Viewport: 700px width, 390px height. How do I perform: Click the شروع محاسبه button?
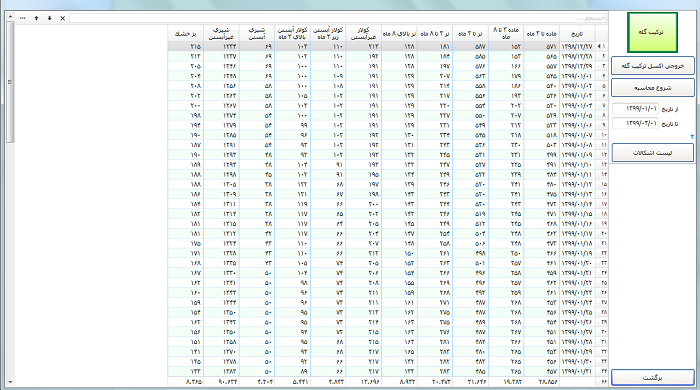[x=653, y=88]
